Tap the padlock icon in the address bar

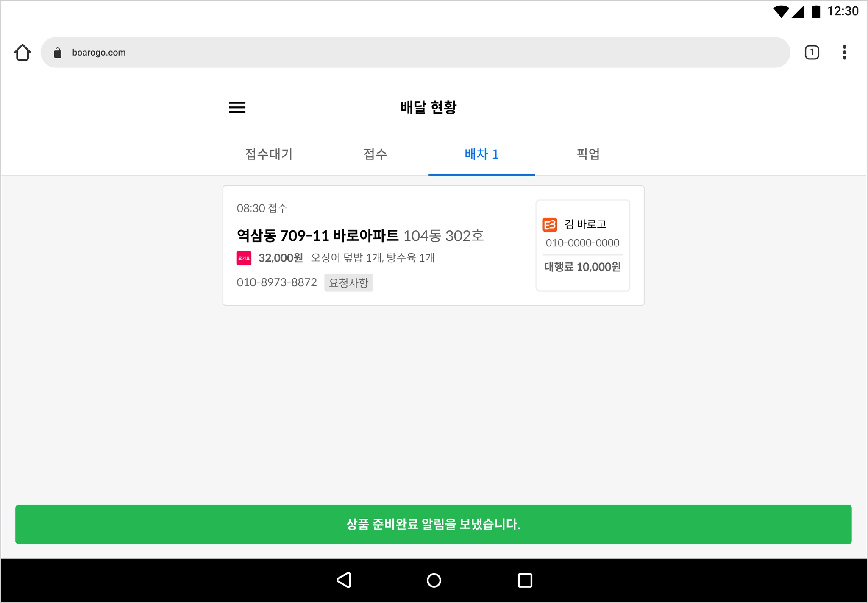click(x=58, y=53)
